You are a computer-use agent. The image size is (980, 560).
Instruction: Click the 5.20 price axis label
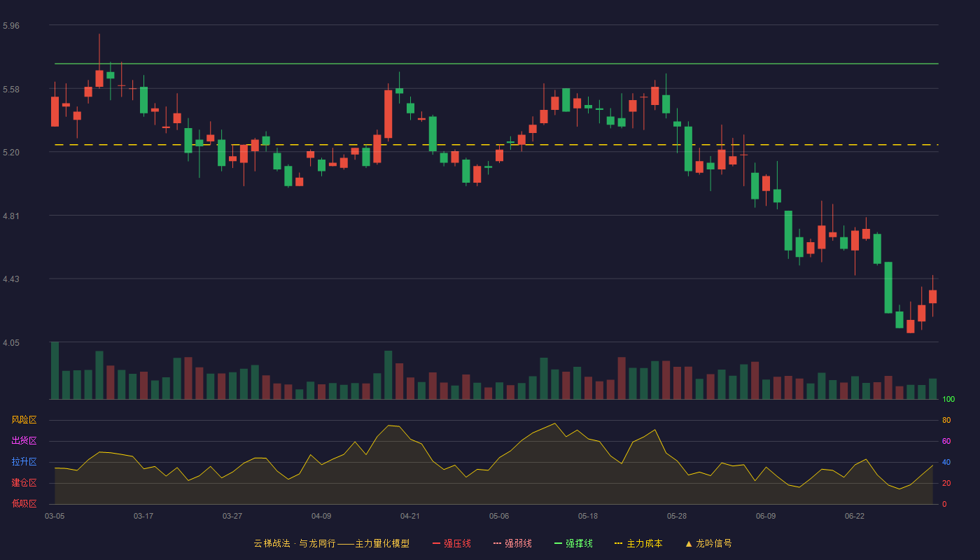pos(11,153)
